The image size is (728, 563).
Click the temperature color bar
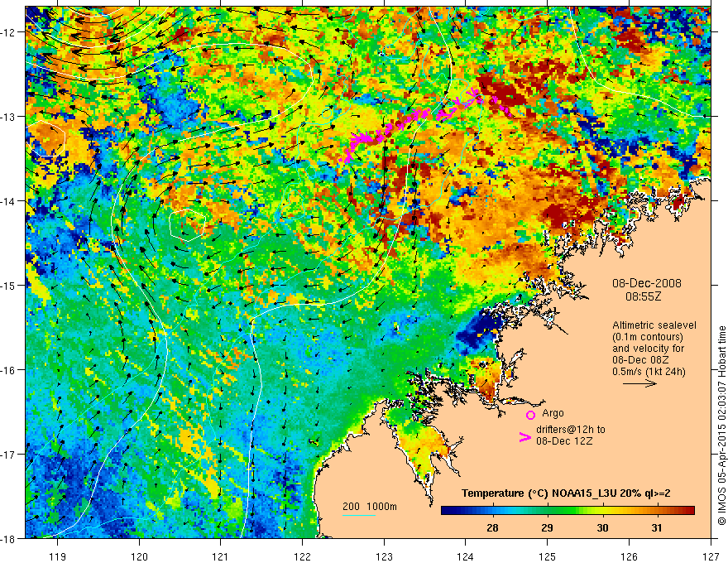pos(568,511)
